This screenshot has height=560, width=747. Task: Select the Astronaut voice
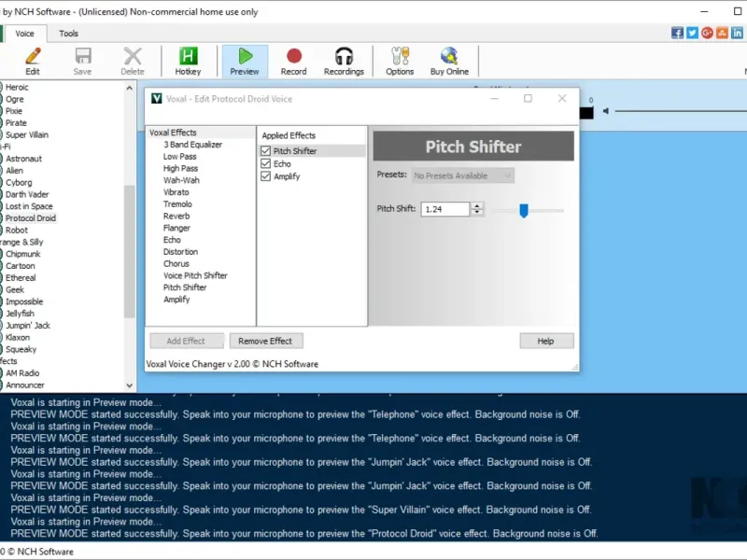click(24, 159)
